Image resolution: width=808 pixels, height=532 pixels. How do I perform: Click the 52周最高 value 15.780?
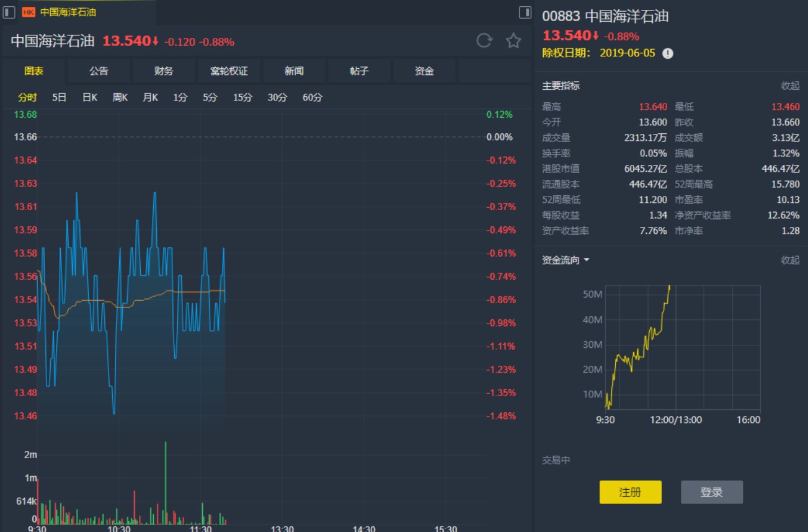pyautogui.click(x=786, y=184)
